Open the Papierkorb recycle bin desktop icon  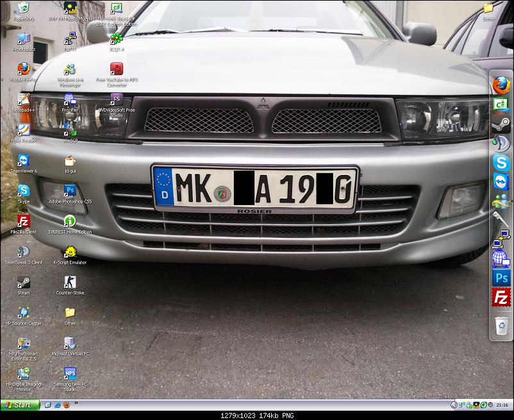coord(24,9)
